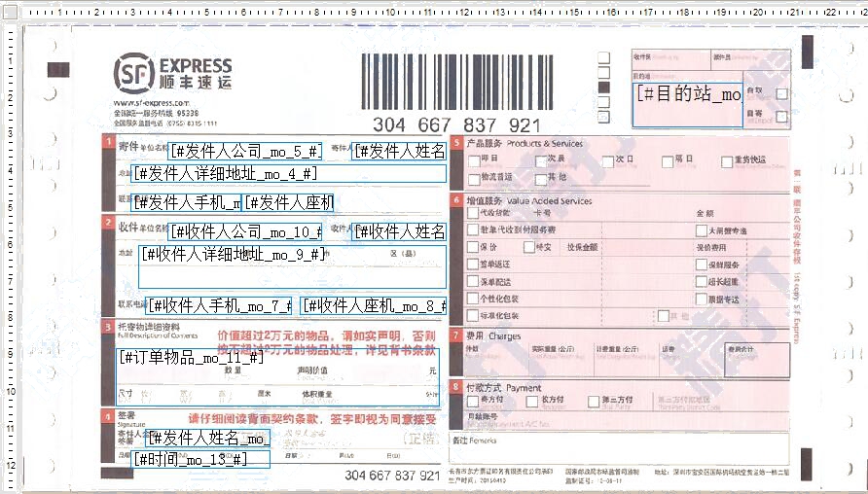Viewport: 868px width, 494px height.
Task: Select the 时间_mo_13 date field
Action: click(x=200, y=459)
